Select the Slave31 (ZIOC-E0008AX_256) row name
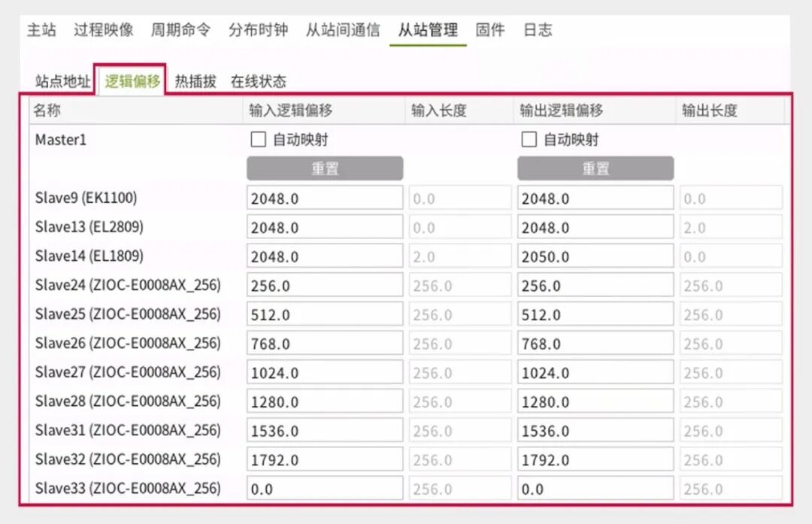Image resolution: width=812 pixels, height=524 pixels. pyautogui.click(x=128, y=430)
